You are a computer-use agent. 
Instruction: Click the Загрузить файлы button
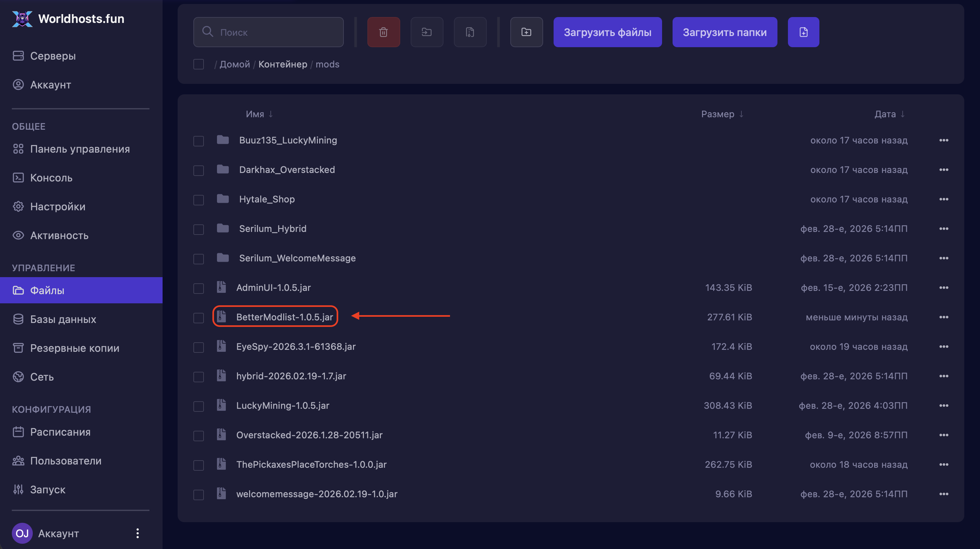pos(607,32)
